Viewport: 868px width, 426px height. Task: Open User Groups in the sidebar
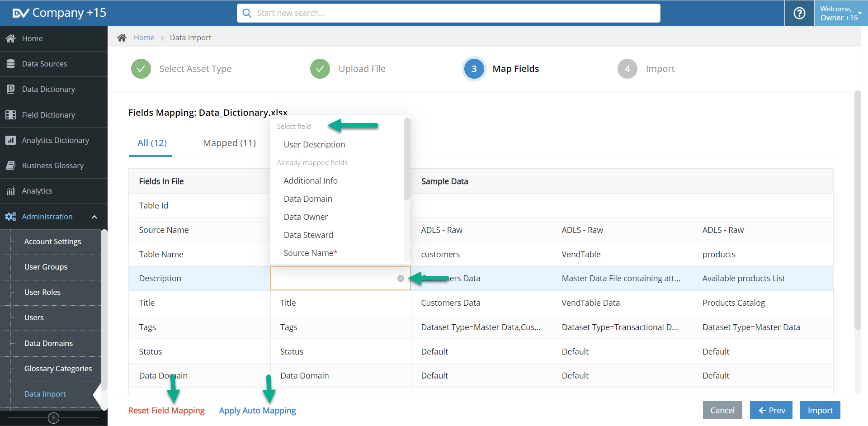pyautogui.click(x=46, y=267)
